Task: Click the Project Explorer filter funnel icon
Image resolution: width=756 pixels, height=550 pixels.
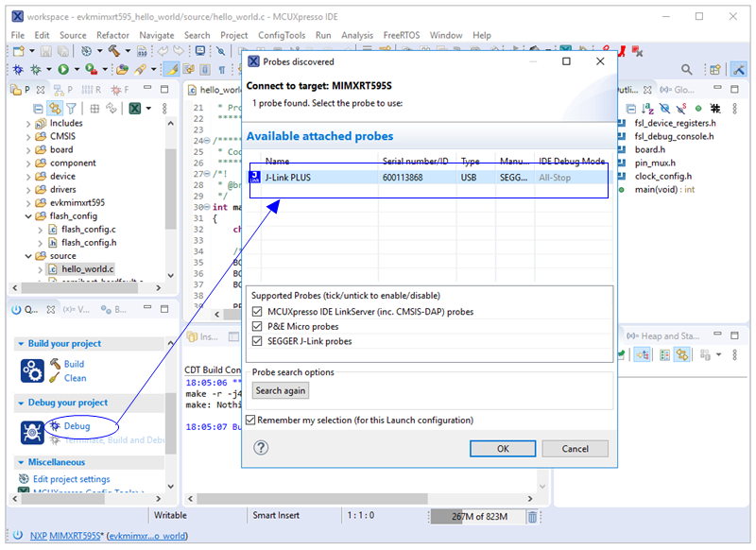Action: click(72, 109)
